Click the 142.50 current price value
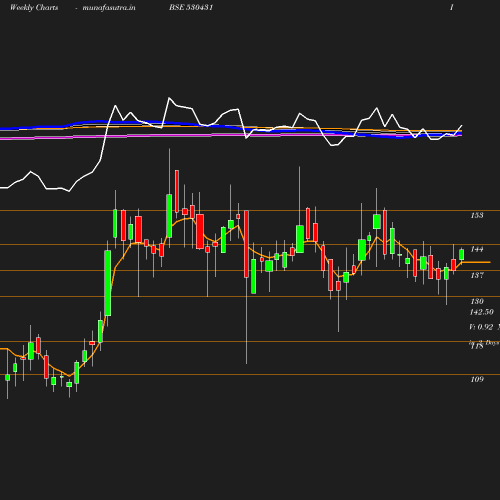Screen dimensions: 500x500 tap(482, 312)
